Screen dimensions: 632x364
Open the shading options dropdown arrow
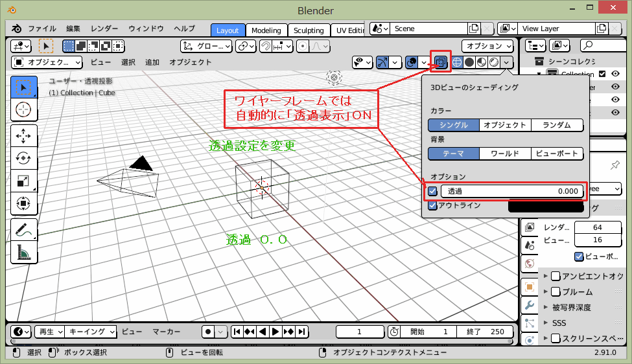(x=507, y=62)
